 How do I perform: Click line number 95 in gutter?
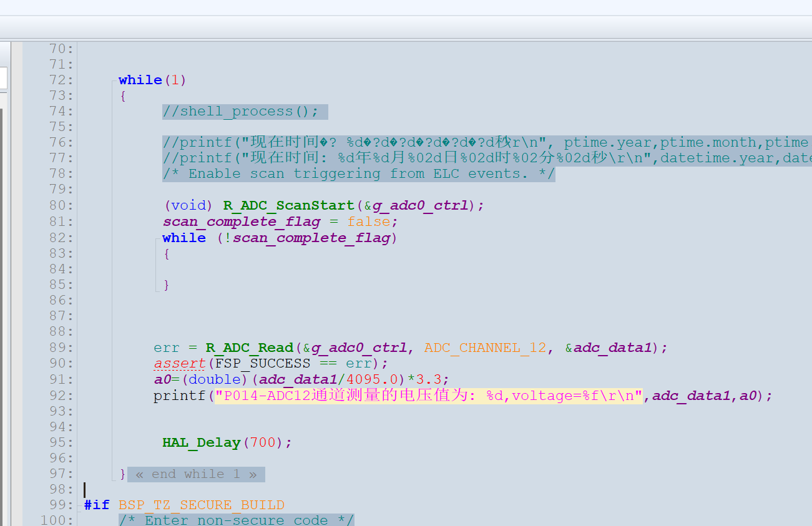pos(61,442)
